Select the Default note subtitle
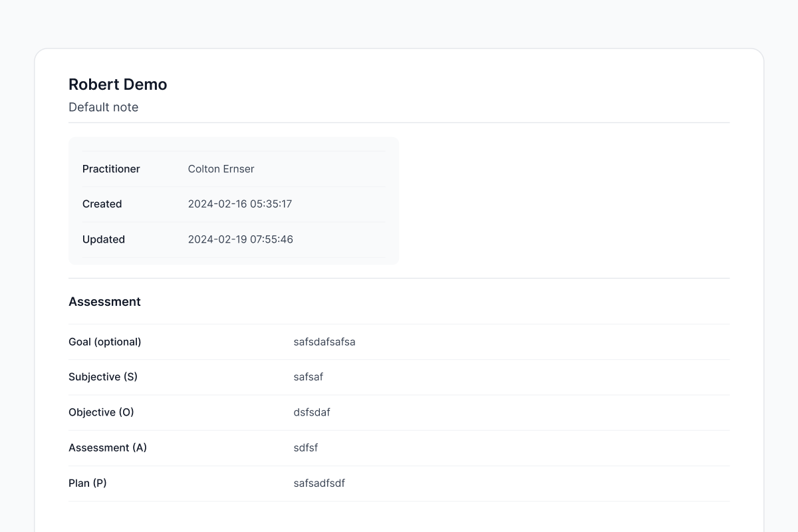This screenshot has height=532, width=798. (103, 107)
